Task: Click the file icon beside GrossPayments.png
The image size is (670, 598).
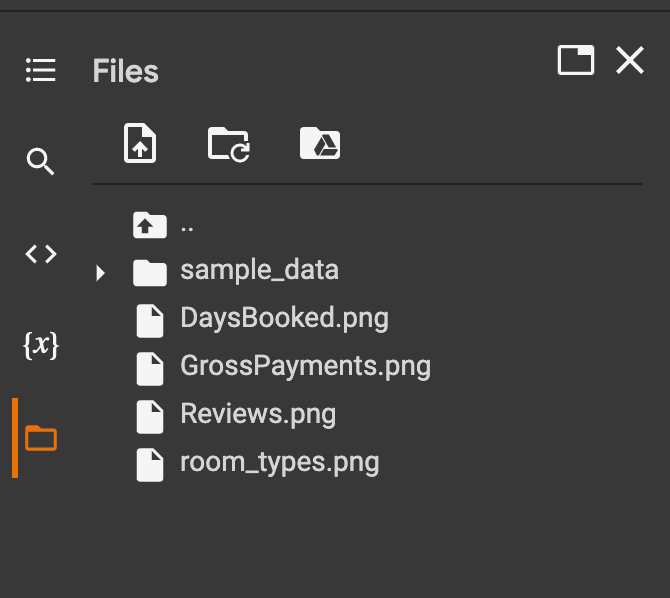Action: (x=150, y=369)
